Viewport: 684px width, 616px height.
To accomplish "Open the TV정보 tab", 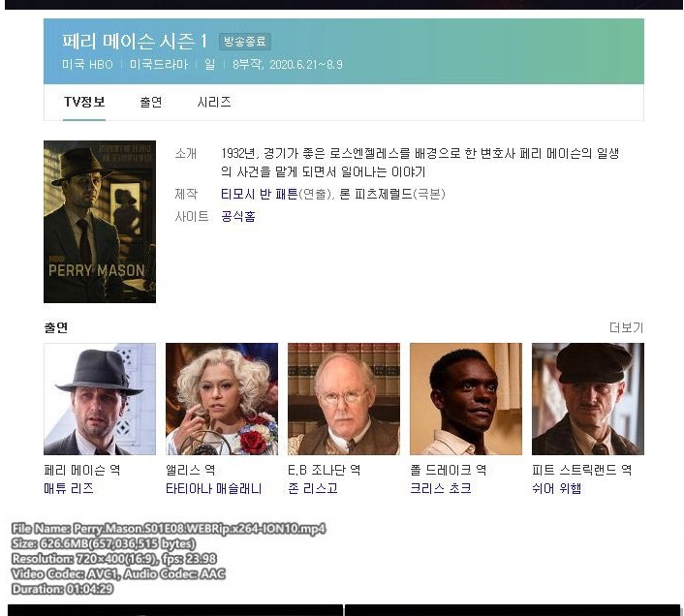I will [x=84, y=102].
